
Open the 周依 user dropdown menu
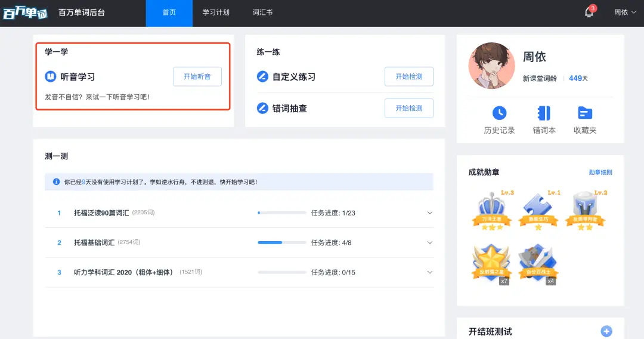(625, 13)
